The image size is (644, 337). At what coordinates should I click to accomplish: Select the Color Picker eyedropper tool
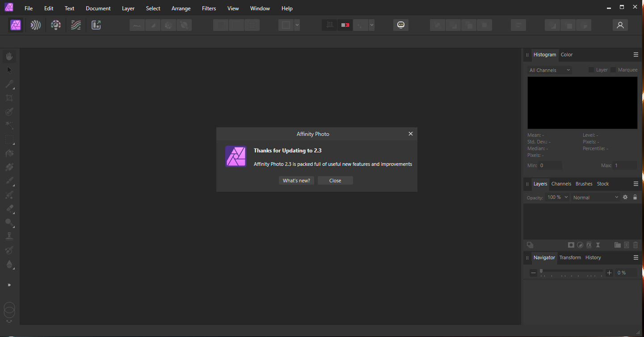click(x=9, y=84)
